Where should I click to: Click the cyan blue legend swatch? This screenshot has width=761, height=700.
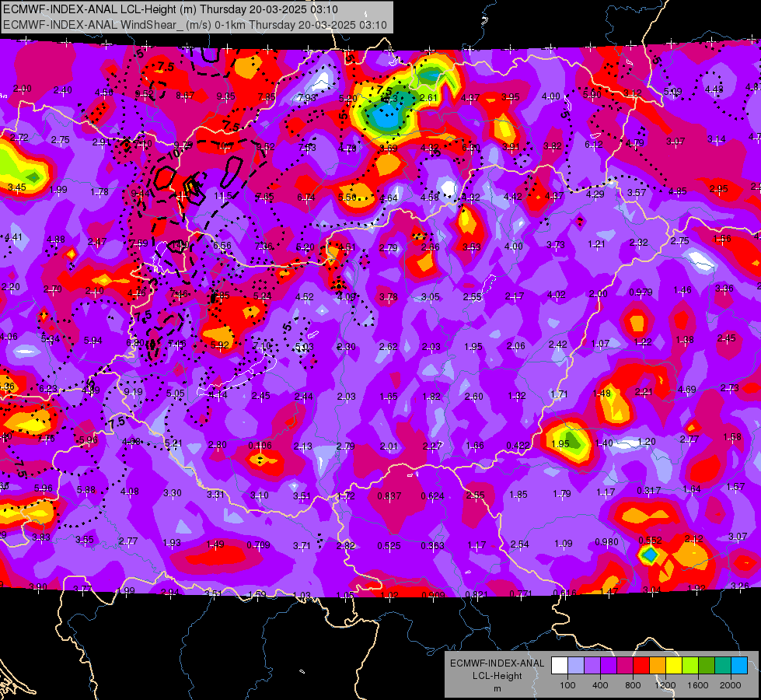(x=739, y=666)
